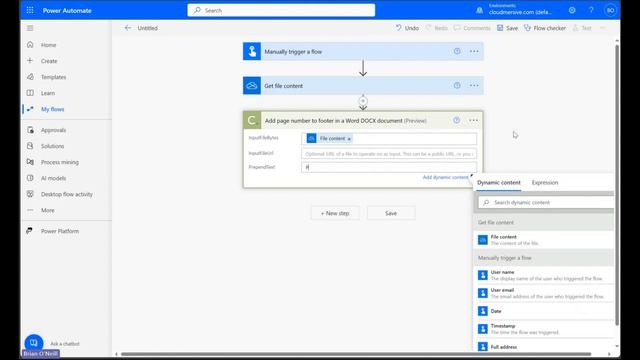The width and height of the screenshot is (640, 360).
Task: Click the Get file content OneDrive icon
Action: 252,86
